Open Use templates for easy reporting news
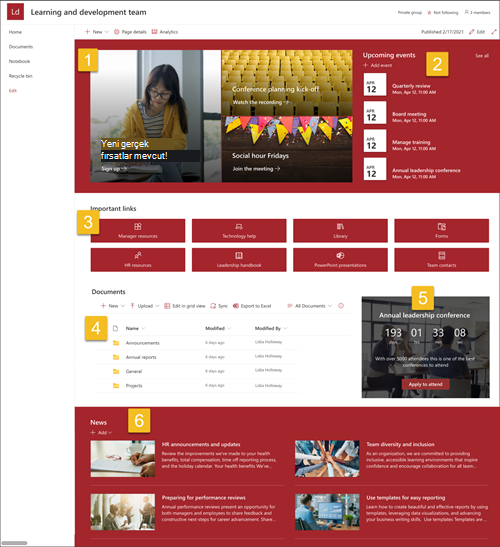Screen dimensions: 500x547 (405, 498)
